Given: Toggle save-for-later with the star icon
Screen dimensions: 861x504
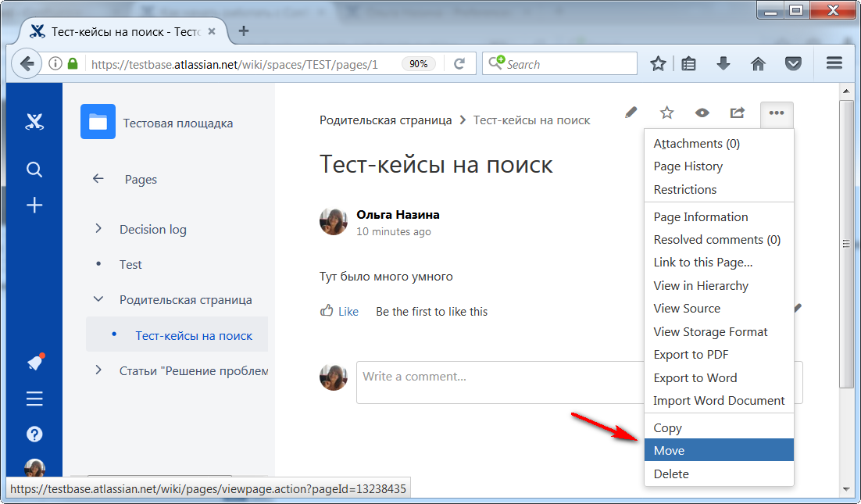Looking at the screenshot, I should [x=666, y=113].
